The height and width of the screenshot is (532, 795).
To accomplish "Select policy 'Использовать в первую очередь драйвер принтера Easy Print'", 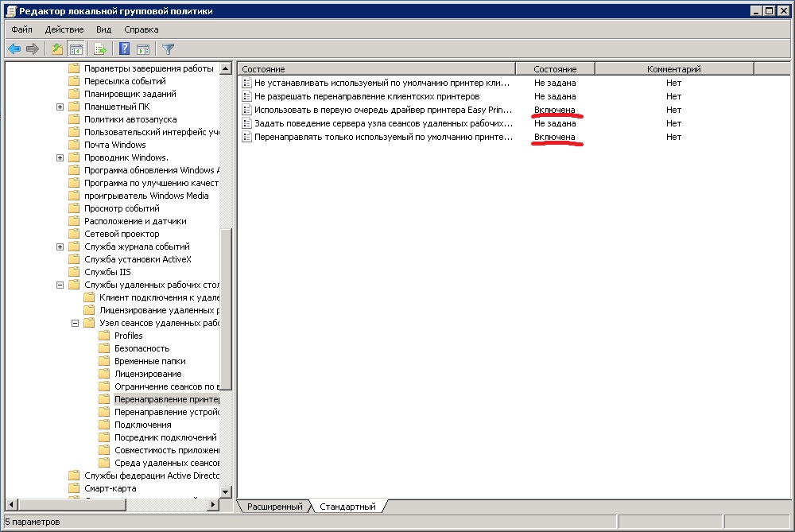I will click(383, 110).
